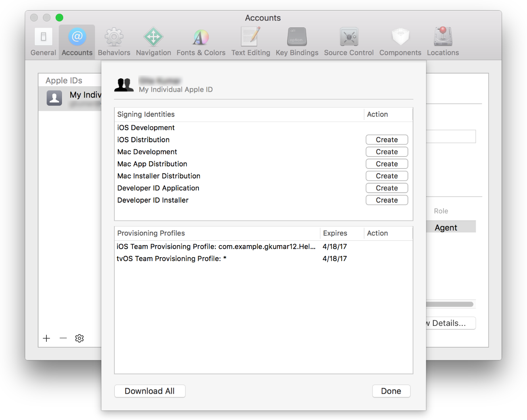Select iOS Development identity row
Viewport: 527px width, 420px height.
tap(264, 128)
